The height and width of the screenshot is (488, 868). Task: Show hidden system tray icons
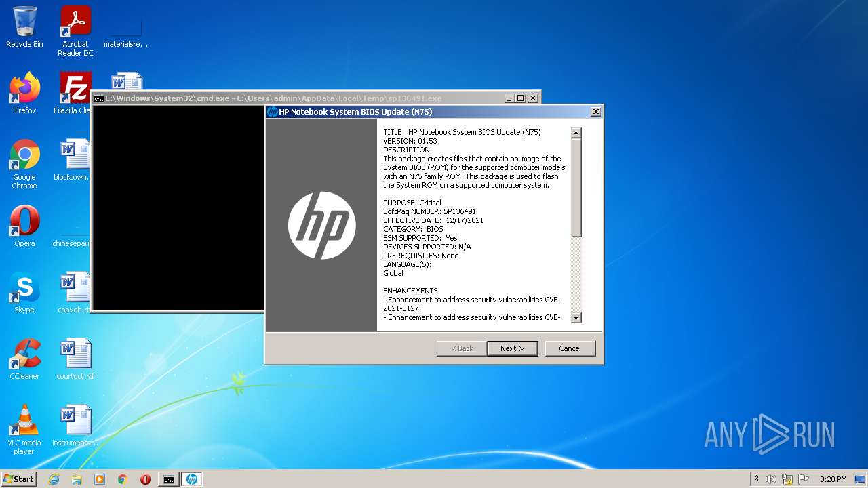pos(757,479)
